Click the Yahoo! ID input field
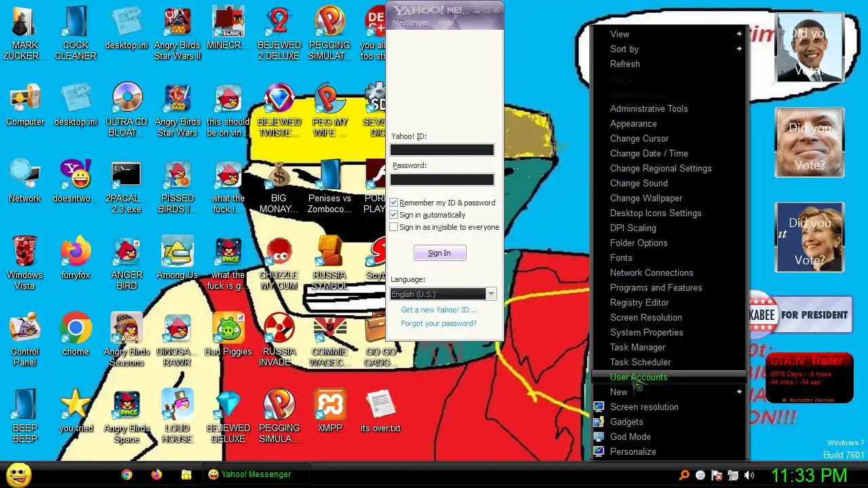 coord(442,150)
